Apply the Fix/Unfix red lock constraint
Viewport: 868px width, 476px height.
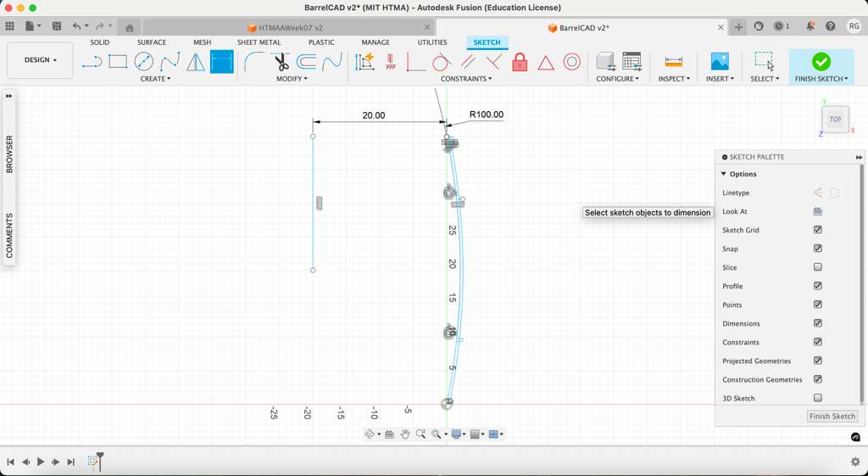(x=520, y=62)
